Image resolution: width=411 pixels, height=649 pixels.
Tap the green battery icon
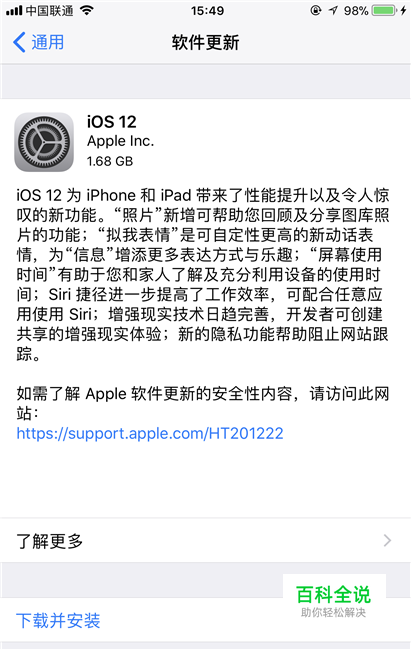[x=384, y=10]
